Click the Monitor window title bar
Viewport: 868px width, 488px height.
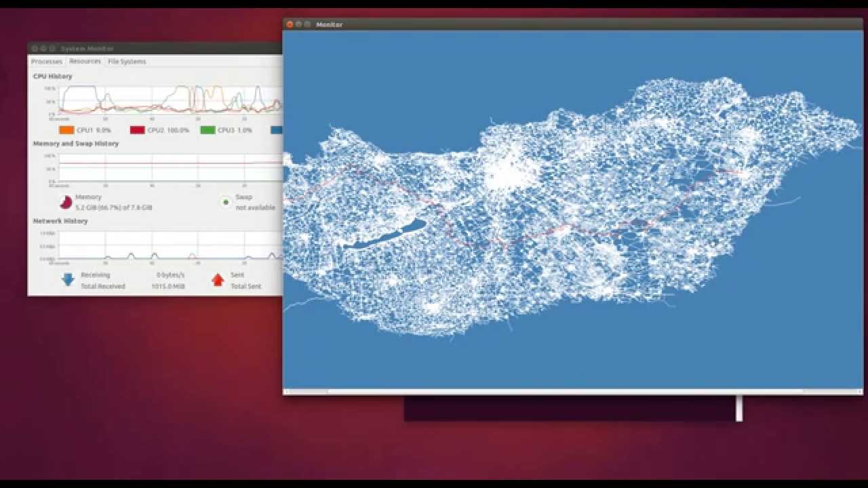(573, 24)
